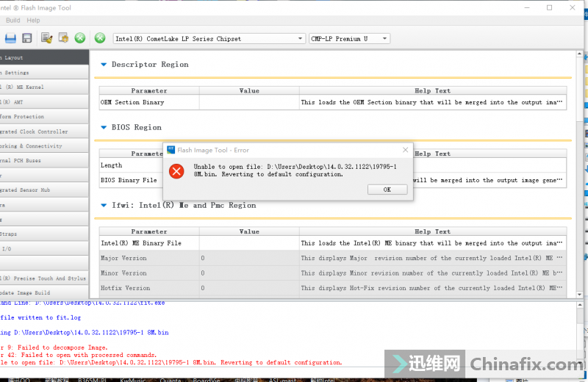Select the Update Image Build sidebar tab
Image resolution: width=588 pixels, height=382 pixels.
click(44, 292)
